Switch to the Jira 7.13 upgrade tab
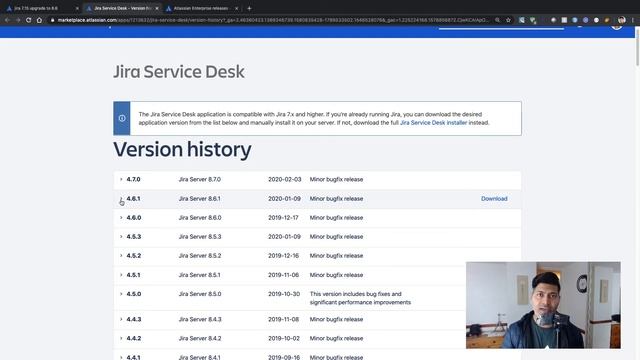640x360 pixels. [x=41, y=8]
